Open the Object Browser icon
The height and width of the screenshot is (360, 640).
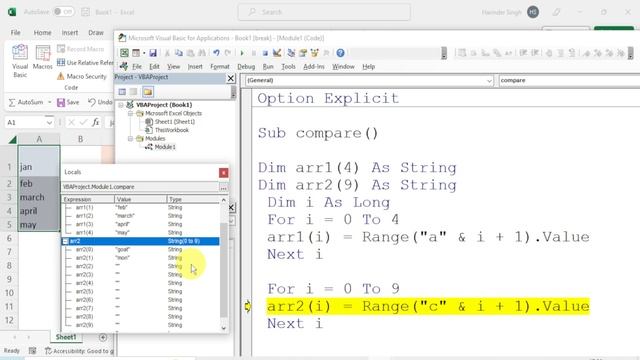click(x=315, y=53)
